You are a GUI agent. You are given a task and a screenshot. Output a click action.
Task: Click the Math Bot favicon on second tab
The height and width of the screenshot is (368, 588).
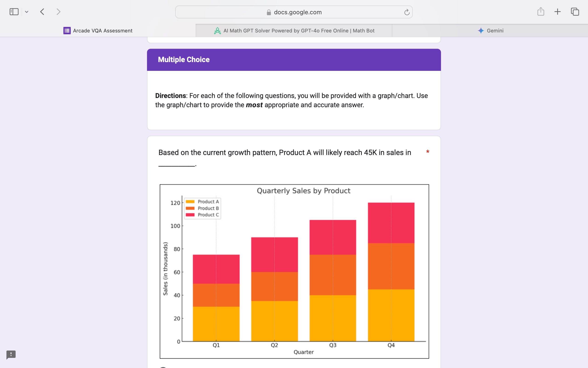pos(217,31)
